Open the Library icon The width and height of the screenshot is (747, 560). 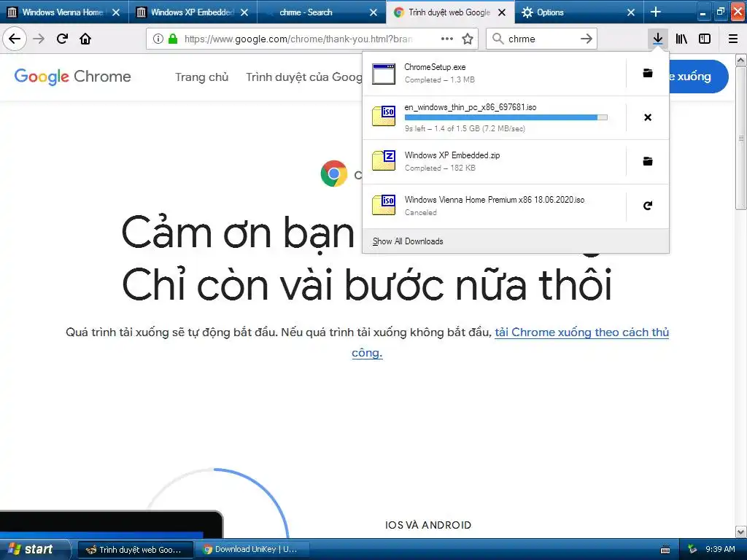click(681, 39)
